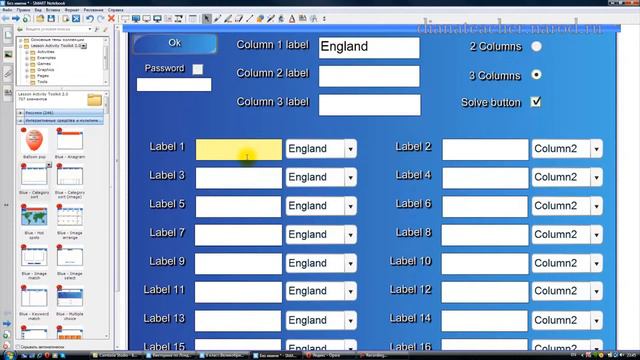The height and width of the screenshot is (360, 640).
Task: Click the Label 4 text field
Action: (485, 178)
